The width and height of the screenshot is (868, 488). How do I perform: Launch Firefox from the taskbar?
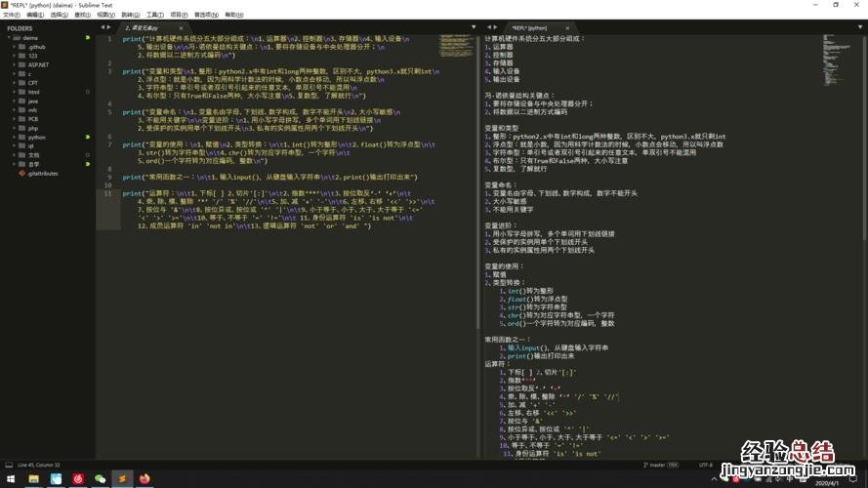click(145, 479)
